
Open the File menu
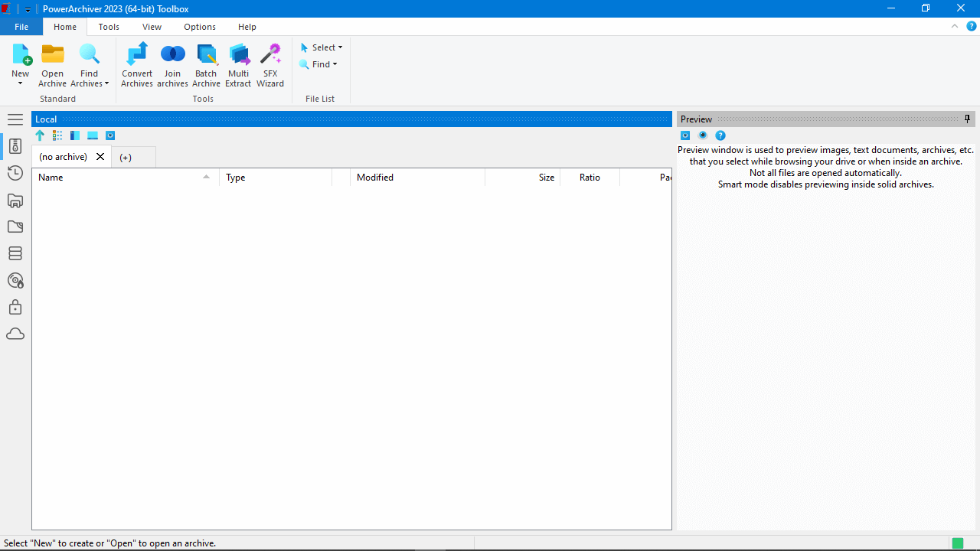[x=21, y=27]
